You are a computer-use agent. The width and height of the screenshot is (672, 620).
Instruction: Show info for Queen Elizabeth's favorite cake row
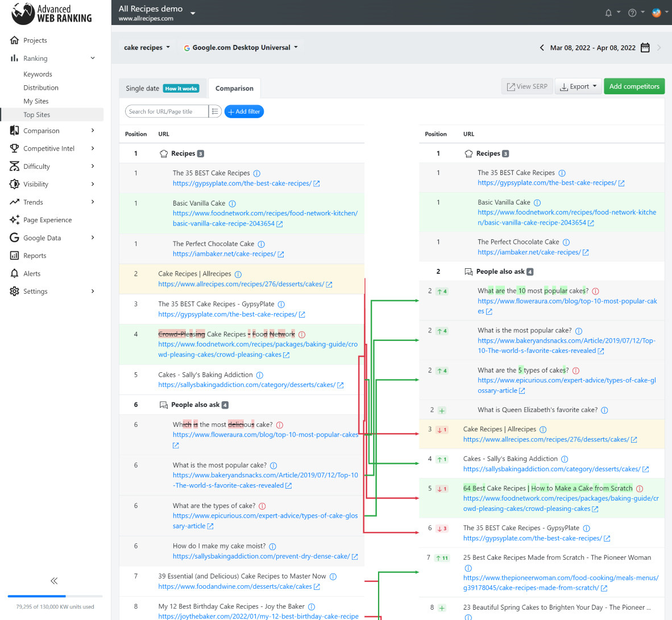click(604, 410)
